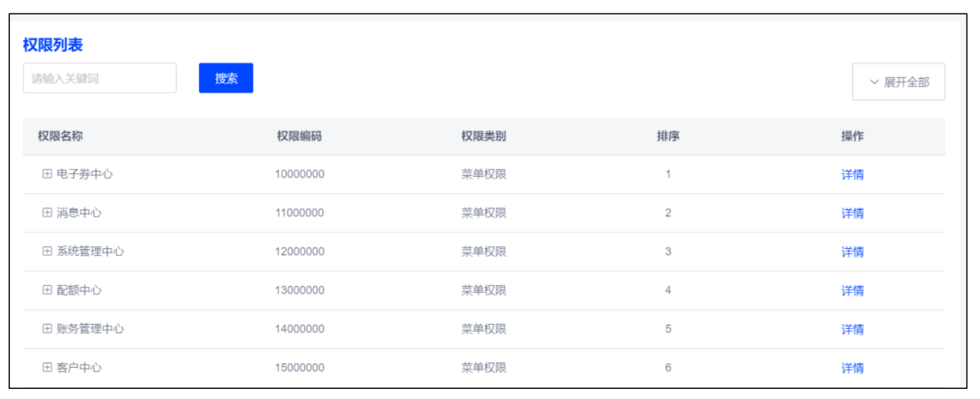
Task: Click 账务管理中心 name text
Action: pyautogui.click(x=90, y=328)
